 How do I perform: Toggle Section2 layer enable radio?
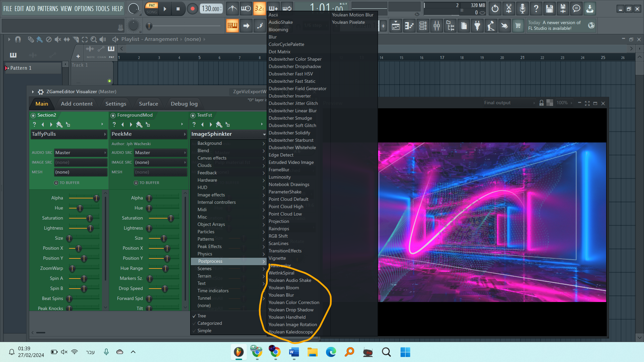(33, 116)
